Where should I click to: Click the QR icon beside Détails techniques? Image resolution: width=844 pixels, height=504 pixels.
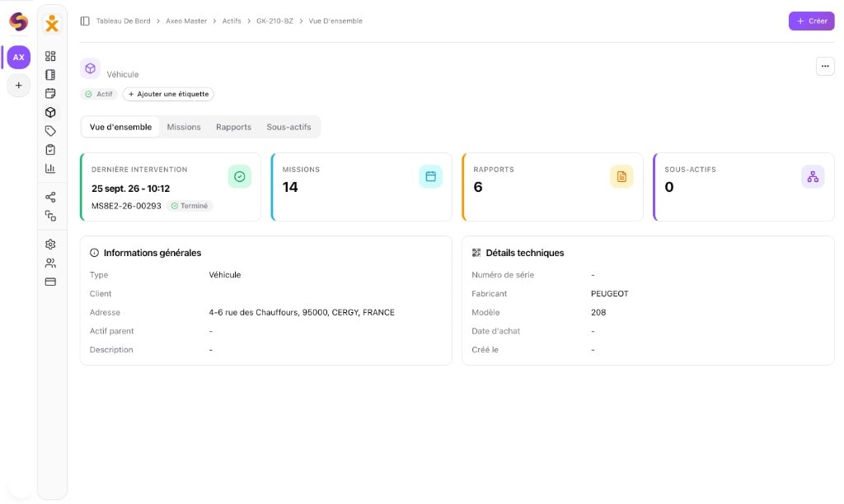(476, 253)
